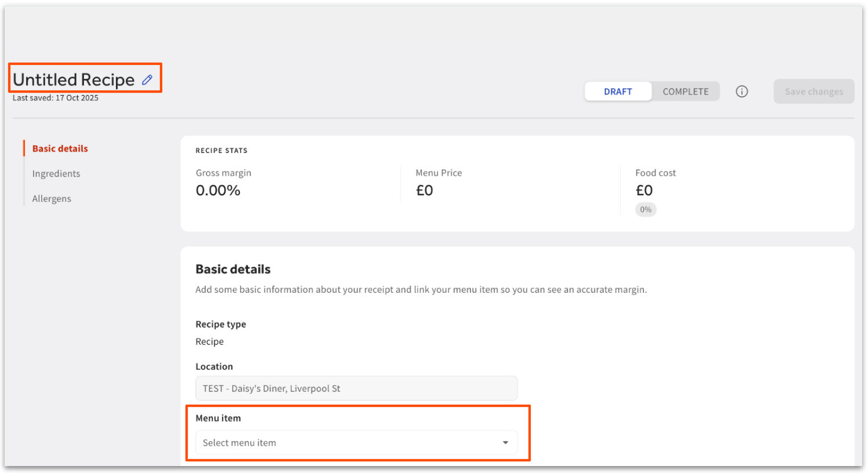The width and height of the screenshot is (868, 473).
Task: Open the Ingredients section in sidebar
Action: point(56,174)
